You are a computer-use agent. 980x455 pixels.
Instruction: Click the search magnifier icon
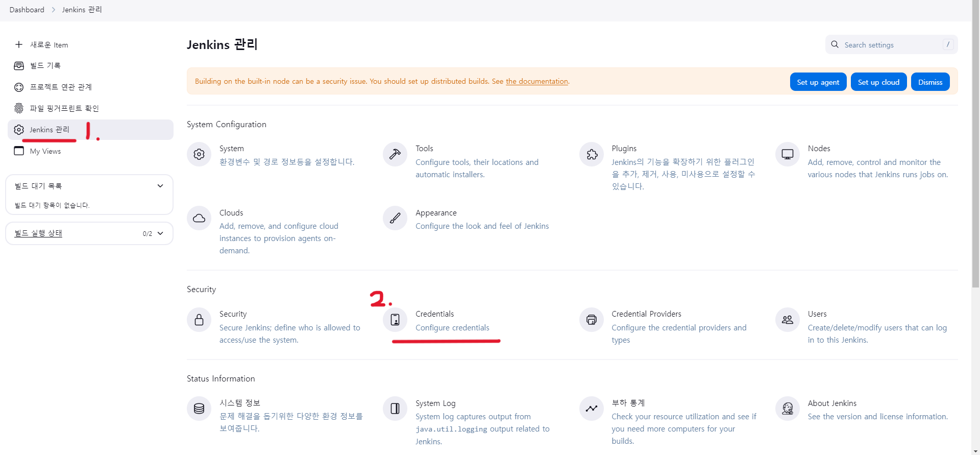835,44
